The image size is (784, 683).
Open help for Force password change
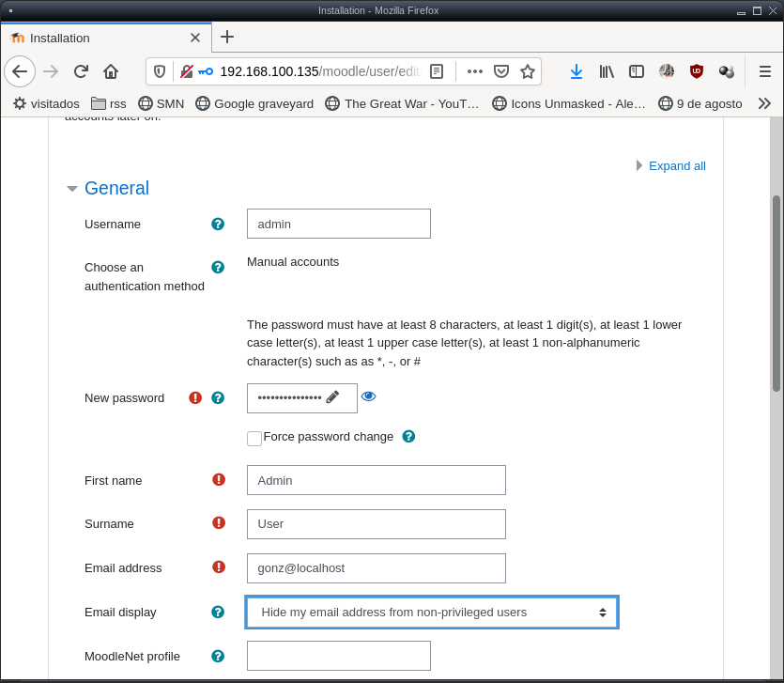click(x=409, y=436)
